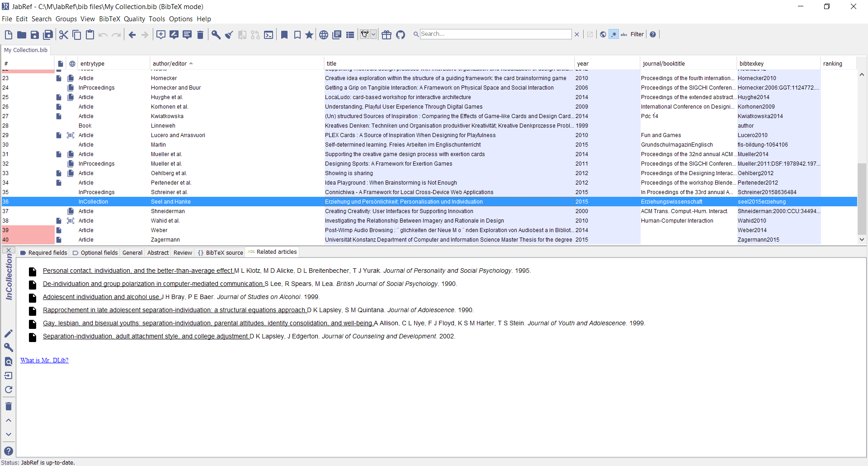
Task: Sort by the author/editor column header
Action: [x=170, y=64]
